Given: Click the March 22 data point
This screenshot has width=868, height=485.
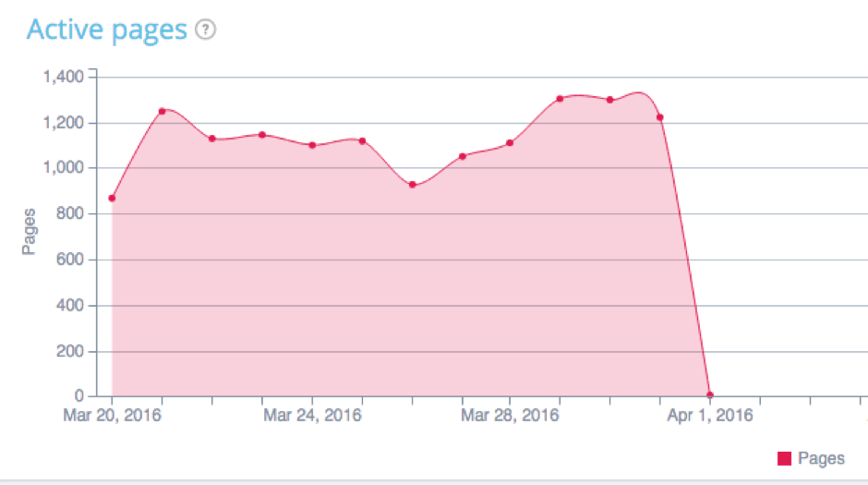Looking at the screenshot, I should click(x=212, y=139).
